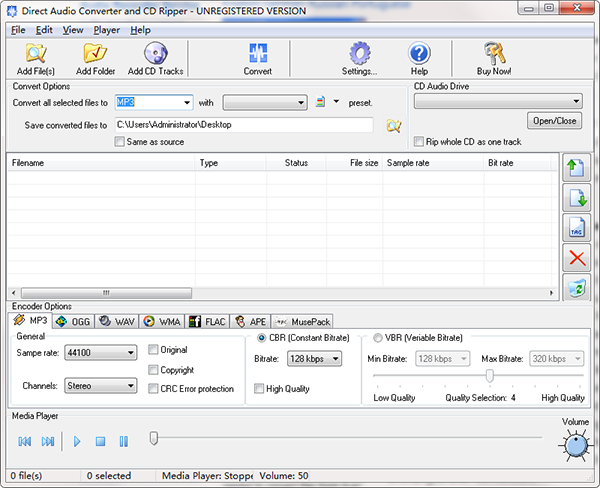Sort list by Status column header
The image size is (600, 488).
click(296, 163)
